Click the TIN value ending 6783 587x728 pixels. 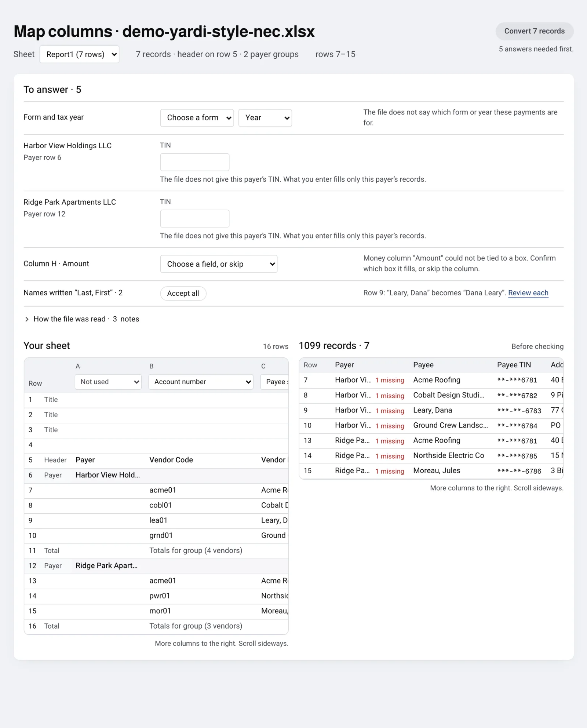[519, 411]
